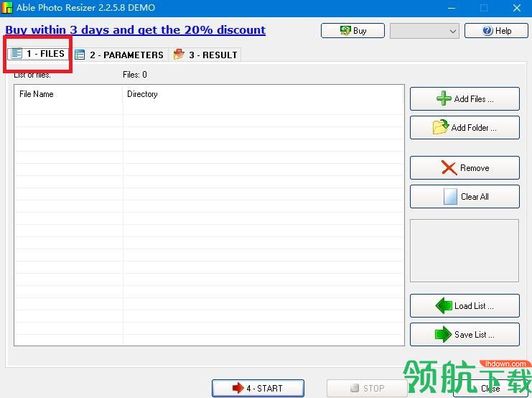Sort by File Name column header
532x398 pixels.
coord(68,94)
